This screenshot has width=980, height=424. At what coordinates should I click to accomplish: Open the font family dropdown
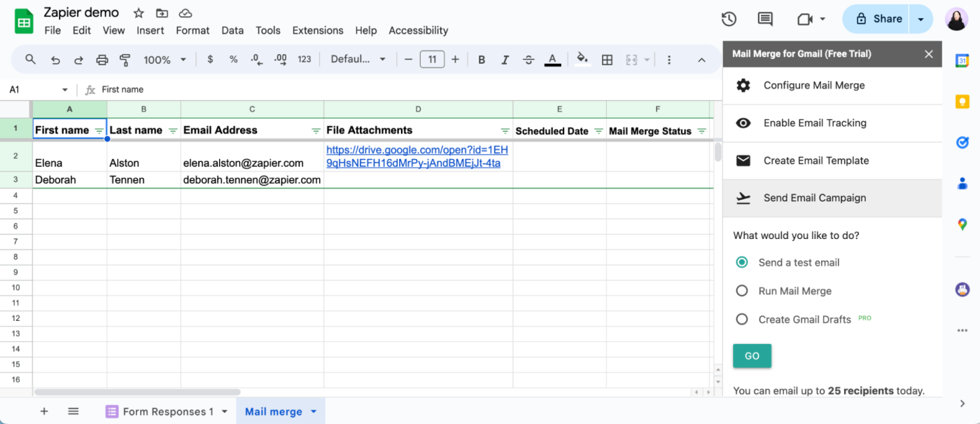pos(358,60)
